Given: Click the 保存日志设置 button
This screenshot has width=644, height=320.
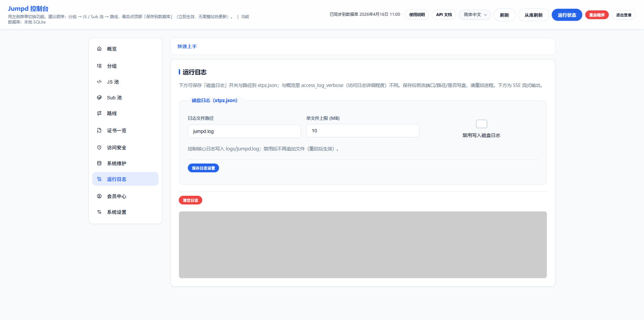Looking at the screenshot, I should point(203,168).
